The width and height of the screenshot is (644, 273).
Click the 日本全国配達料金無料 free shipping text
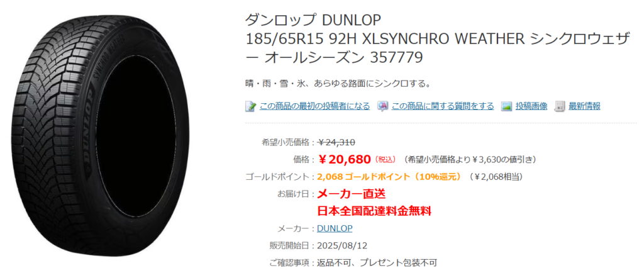point(374,211)
